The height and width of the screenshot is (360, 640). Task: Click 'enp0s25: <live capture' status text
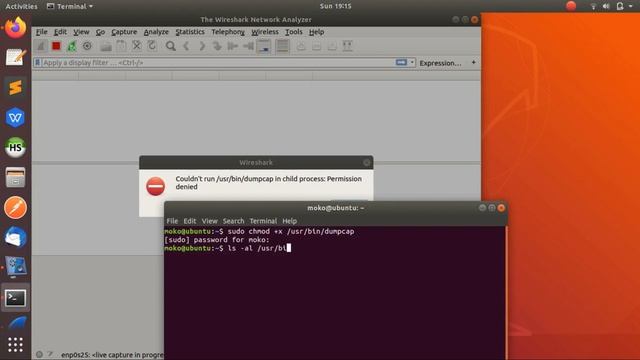[x=112, y=355]
